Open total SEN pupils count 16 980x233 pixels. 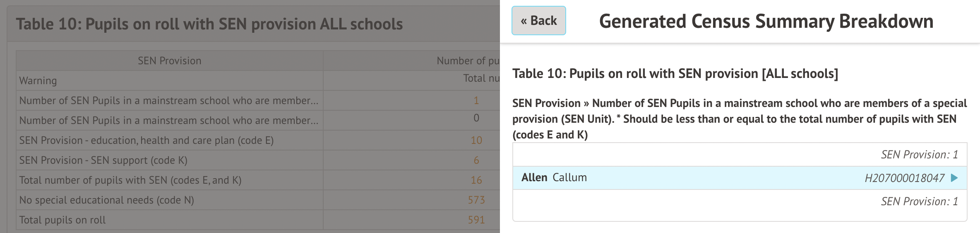point(476,180)
